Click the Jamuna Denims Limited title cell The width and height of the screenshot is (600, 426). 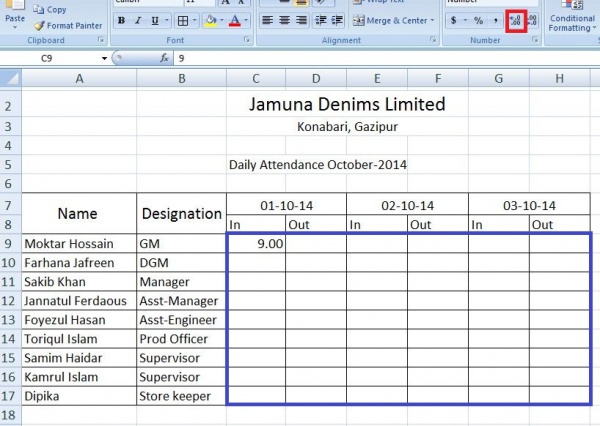[x=347, y=104]
